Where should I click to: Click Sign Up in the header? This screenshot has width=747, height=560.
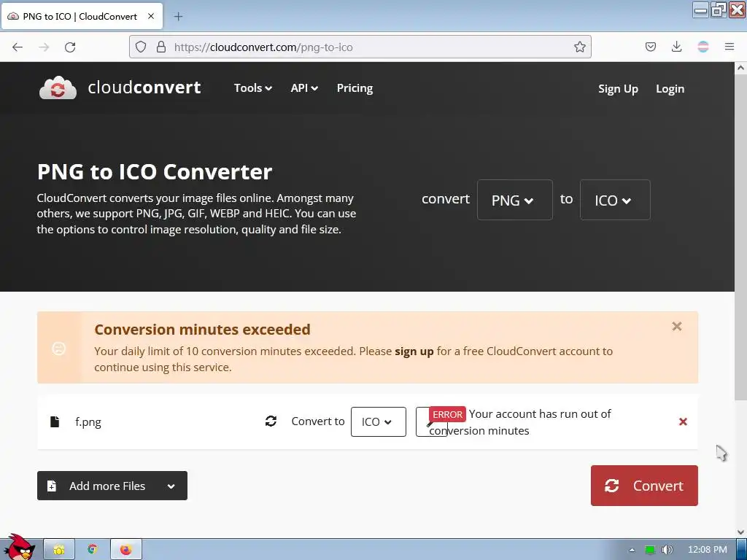point(618,88)
